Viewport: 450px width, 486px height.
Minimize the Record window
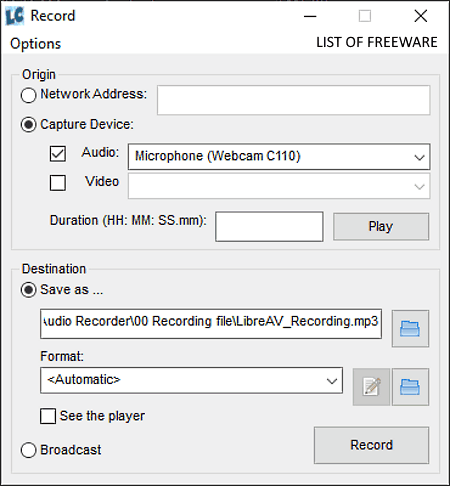(310, 16)
